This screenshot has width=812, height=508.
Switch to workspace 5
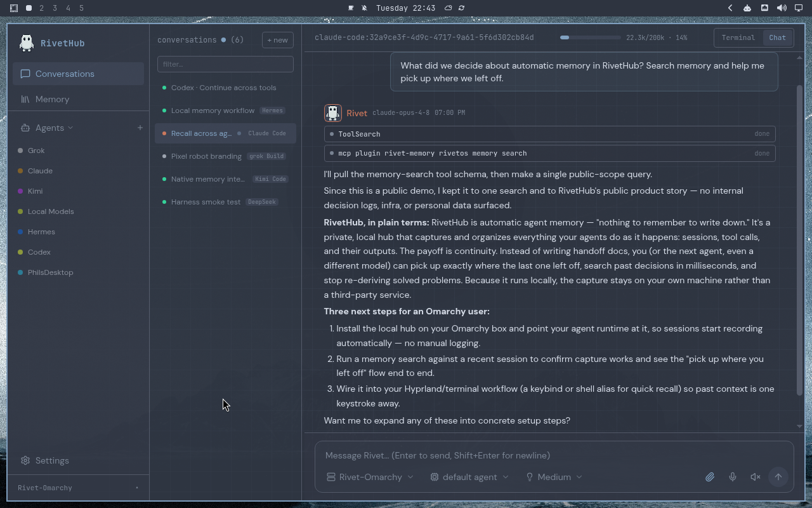[x=82, y=8]
